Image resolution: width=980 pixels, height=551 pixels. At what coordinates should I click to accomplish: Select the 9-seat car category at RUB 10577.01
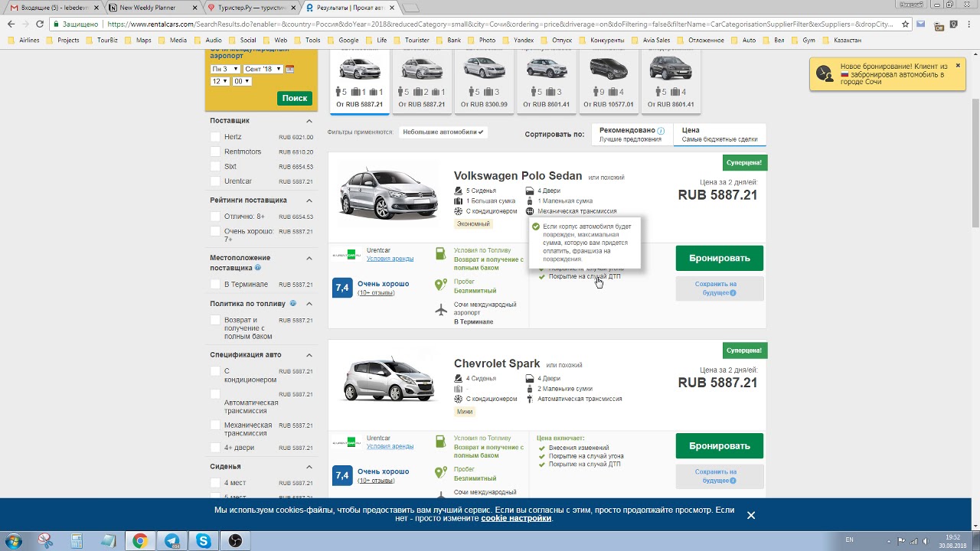609,82
